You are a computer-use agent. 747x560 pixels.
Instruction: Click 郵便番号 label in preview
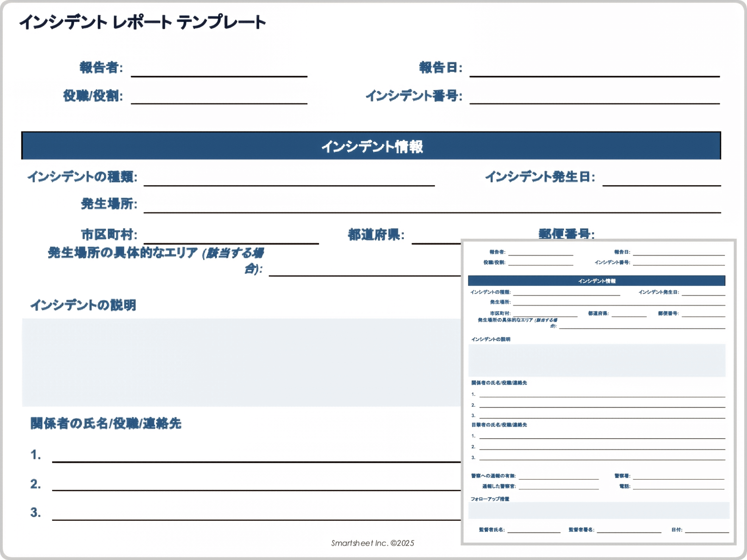point(668,313)
